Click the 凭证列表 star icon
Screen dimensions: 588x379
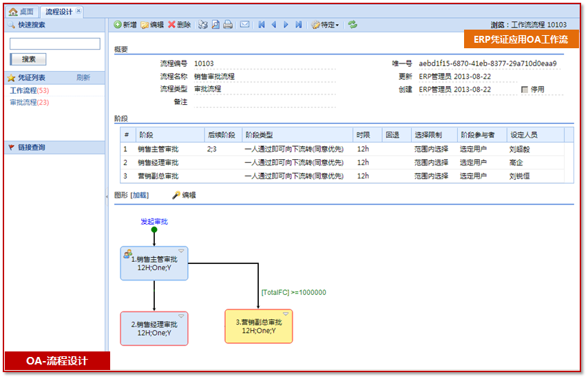coord(11,78)
